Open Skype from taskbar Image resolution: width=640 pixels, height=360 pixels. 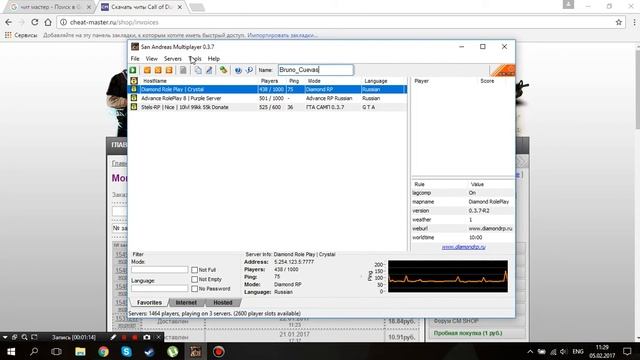point(126,351)
